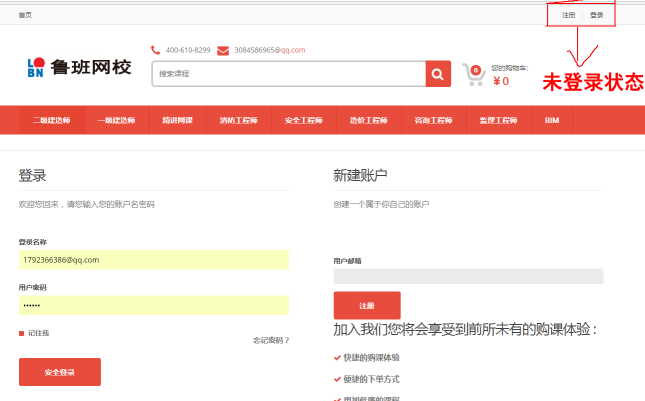Screen dimensions: 645x401
Task: Click the envelope email icon
Action: 222,50
